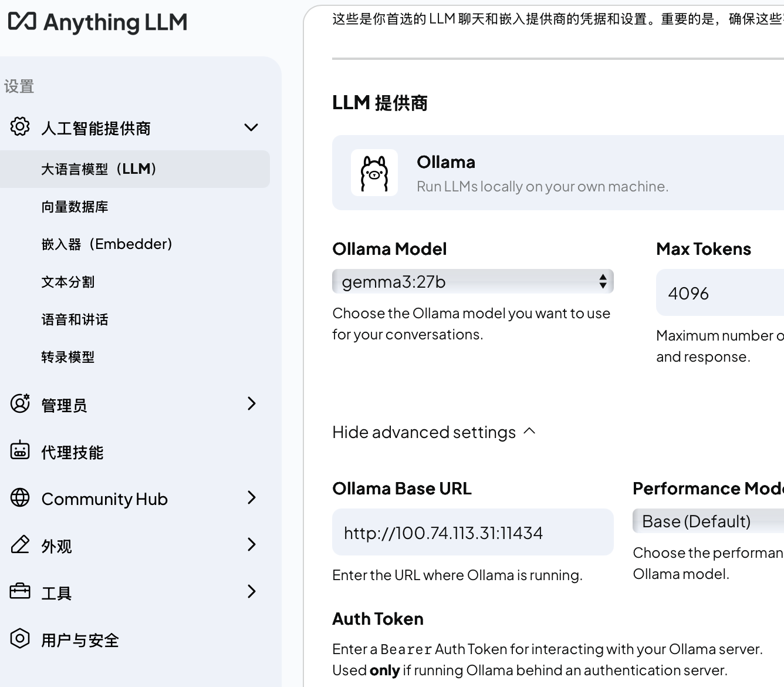Select 大语言模型（LLM） menu item
The height and width of the screenshot is (687, 784).
pos(135,169)
